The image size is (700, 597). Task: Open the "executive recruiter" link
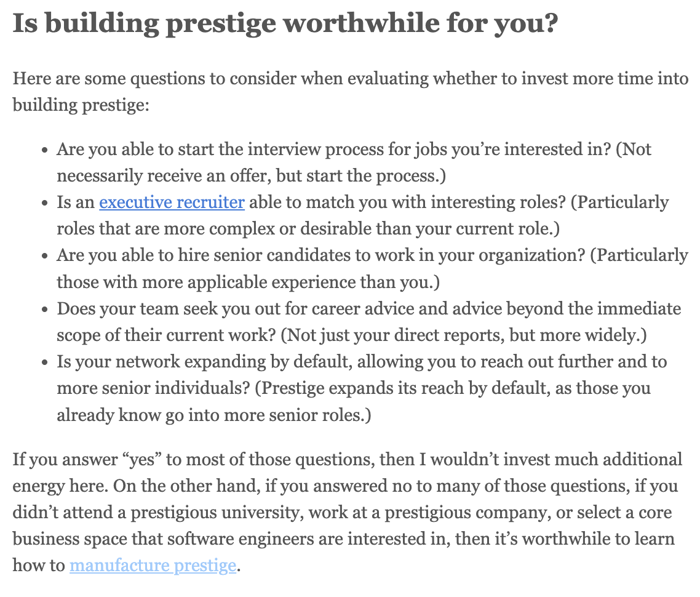(x=172, y=202)
